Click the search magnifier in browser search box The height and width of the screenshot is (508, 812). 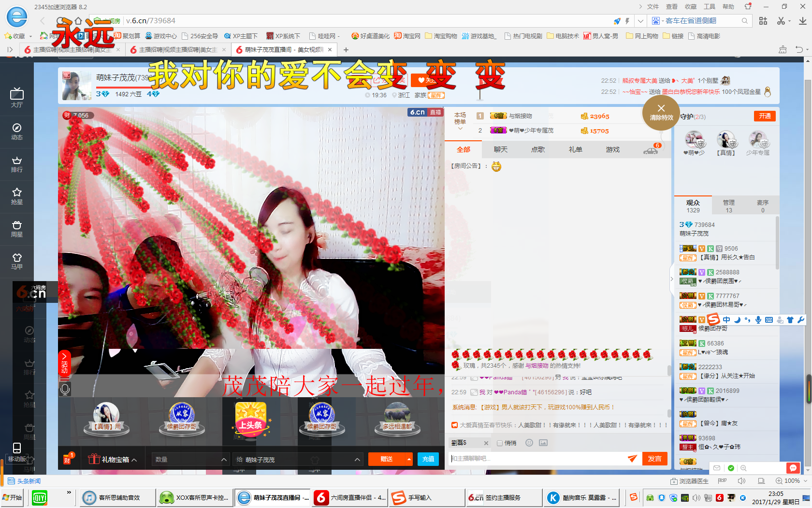[745, 21]
